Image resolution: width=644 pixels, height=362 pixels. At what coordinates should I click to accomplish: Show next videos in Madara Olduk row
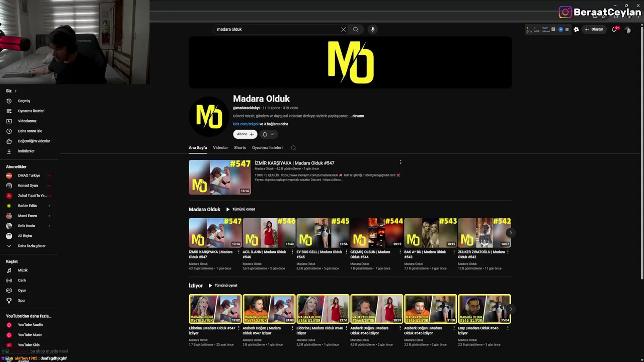[510, 233]
